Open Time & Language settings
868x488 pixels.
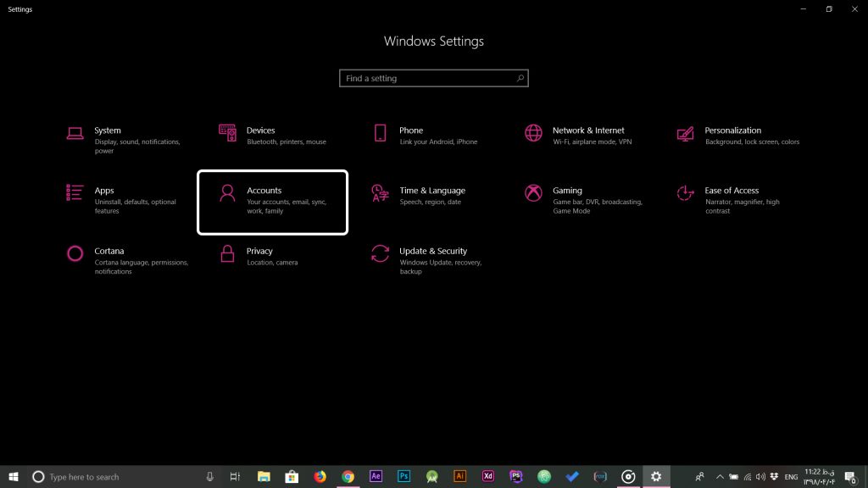(x=431, y=191)
